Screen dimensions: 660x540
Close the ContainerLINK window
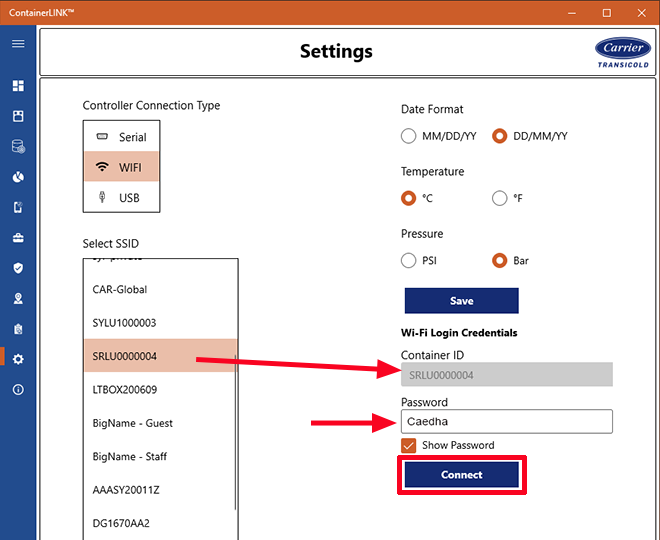tap(641, 13)
